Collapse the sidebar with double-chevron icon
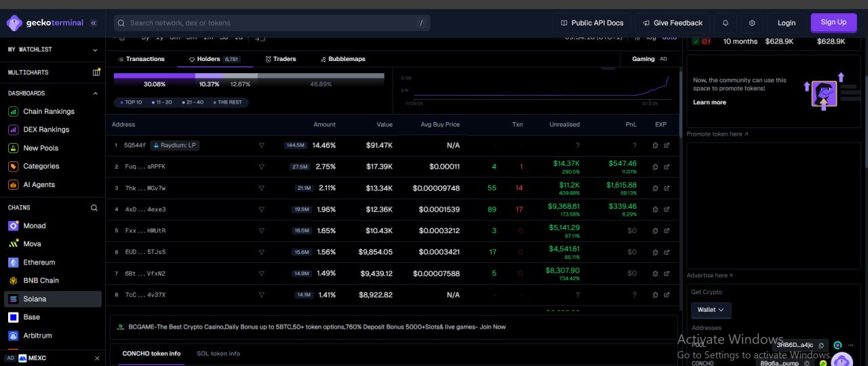The image size is (868, 366). (x=94, y=23)
